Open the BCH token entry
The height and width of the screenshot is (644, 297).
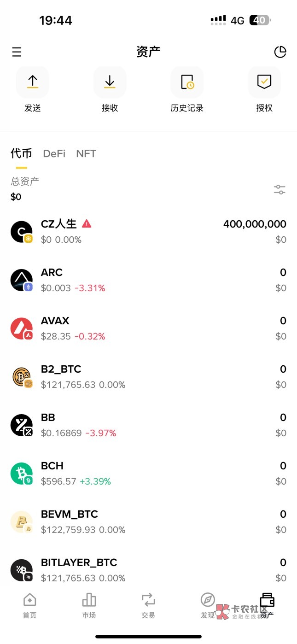pos(148,474)
